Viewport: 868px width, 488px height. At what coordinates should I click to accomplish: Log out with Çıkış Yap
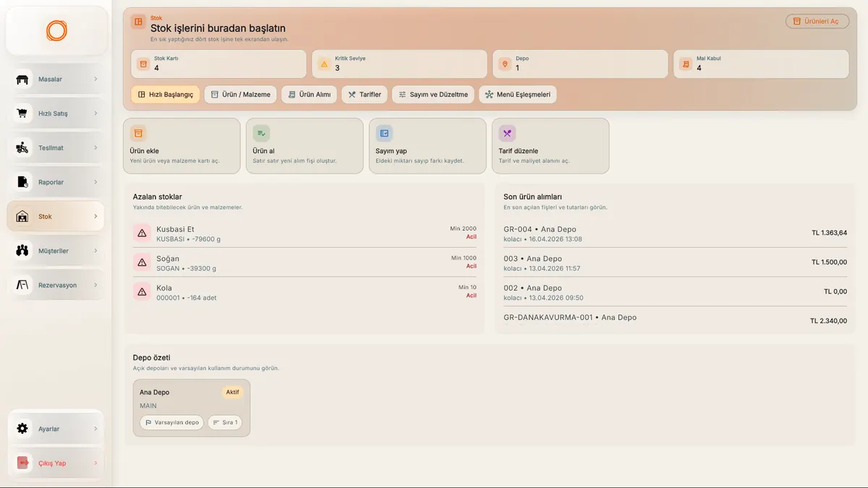pos(56,463)
